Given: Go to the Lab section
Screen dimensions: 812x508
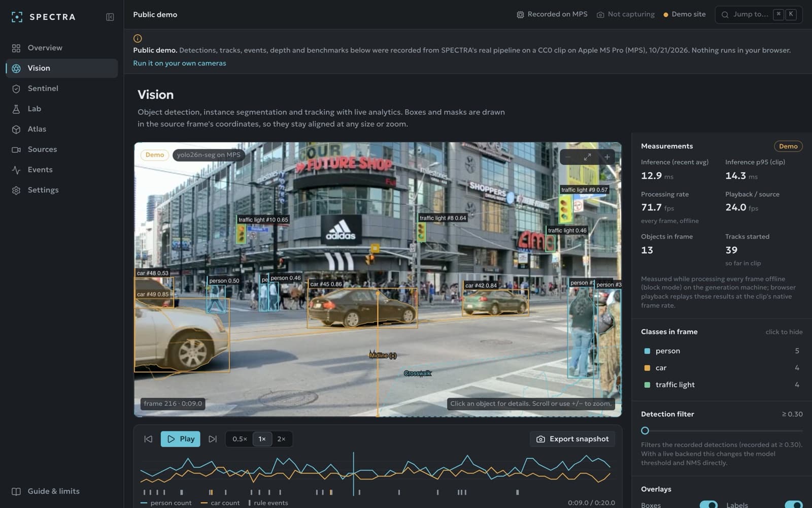Looking at the screenshot, I should 61,109.
